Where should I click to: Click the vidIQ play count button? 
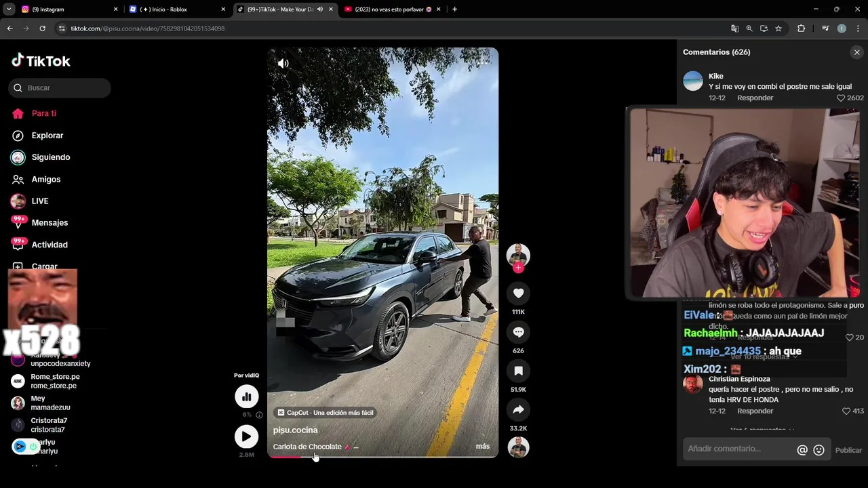pos(246,436)
